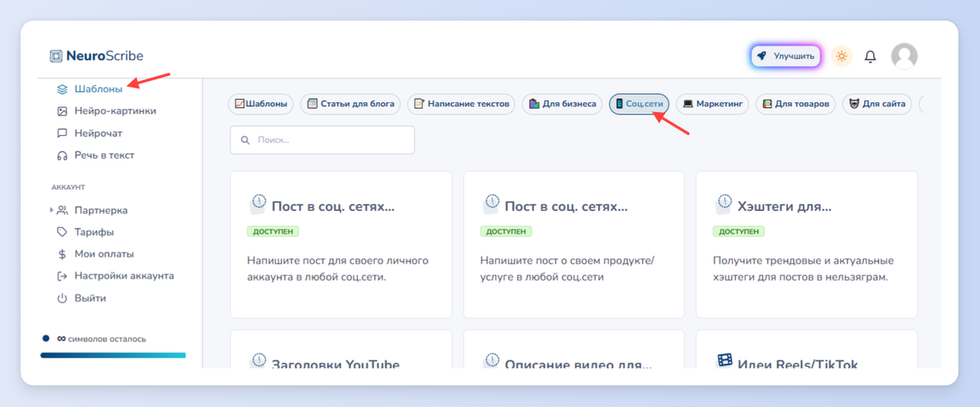Image resolution: width=980 pixels, height=407 pixels.
Task: Click the Настройки аккаунта arrow icon
Action: [x=62, y=276]
